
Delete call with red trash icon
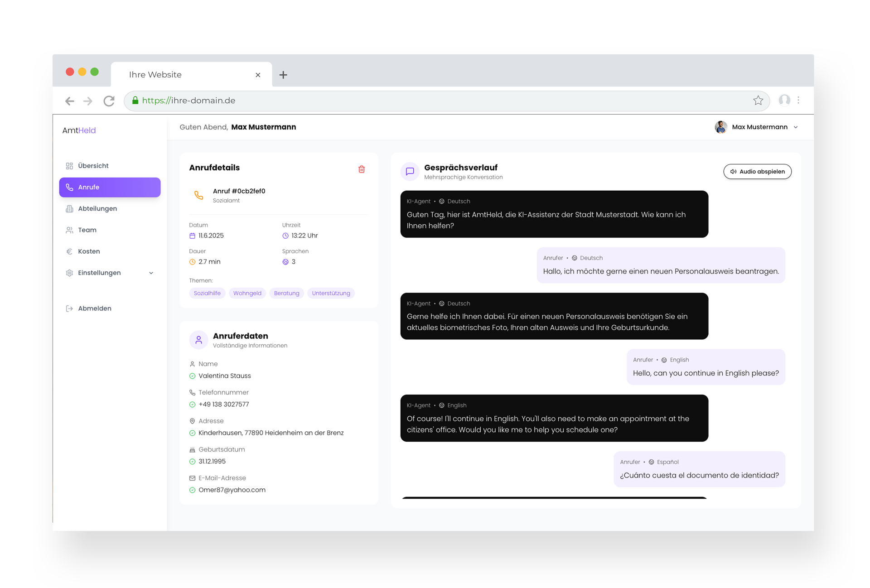(x=361, y=169)
